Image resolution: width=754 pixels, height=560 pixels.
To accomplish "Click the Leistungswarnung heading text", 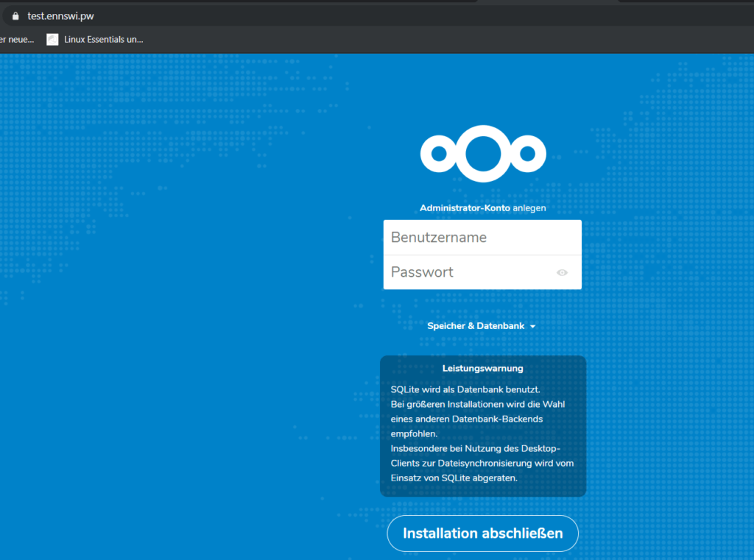I will click(x=483, y=368).
